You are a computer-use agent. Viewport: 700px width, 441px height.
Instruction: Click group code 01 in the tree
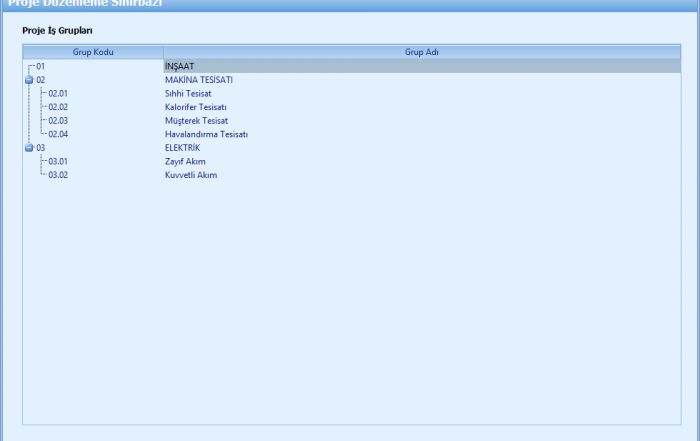coord(41,66)
